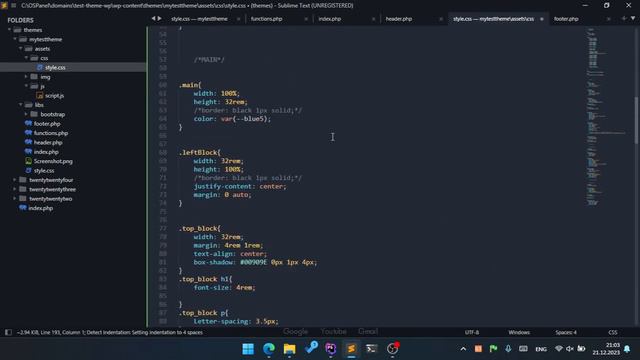The width and height of the screenshot is (640, 360).
Task: Close the header.php tab
Action: [441, 19]
